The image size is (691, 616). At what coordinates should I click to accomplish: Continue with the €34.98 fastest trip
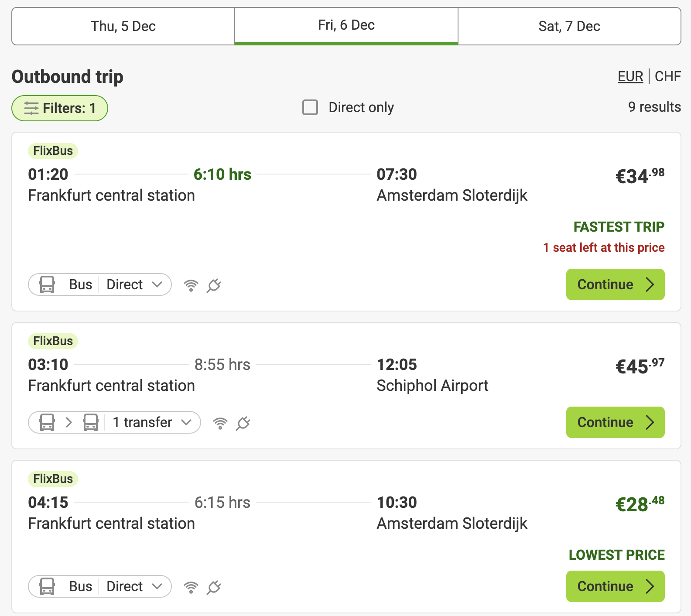tap(615, 284)
